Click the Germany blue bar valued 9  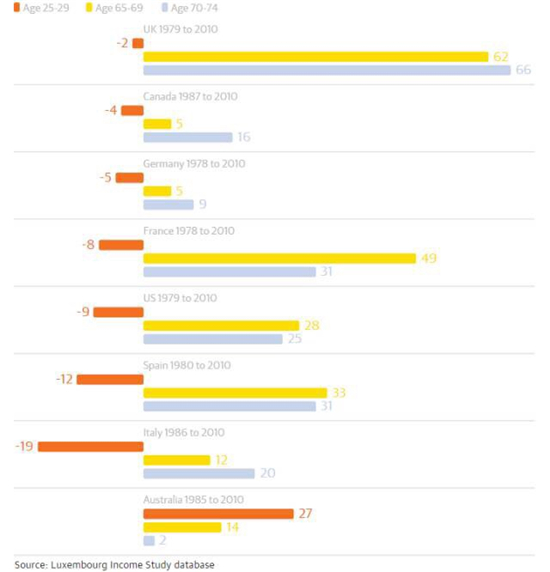[x=168, y=205]
